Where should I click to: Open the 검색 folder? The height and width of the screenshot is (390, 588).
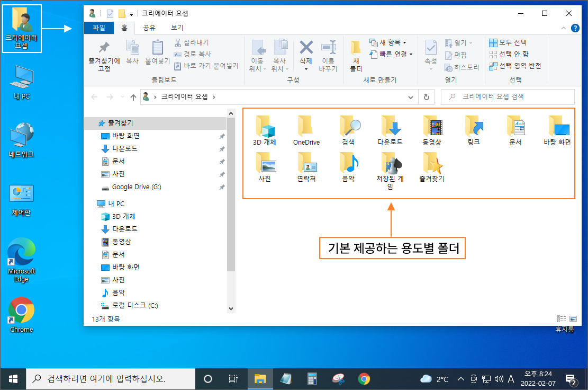coord(348,130)
